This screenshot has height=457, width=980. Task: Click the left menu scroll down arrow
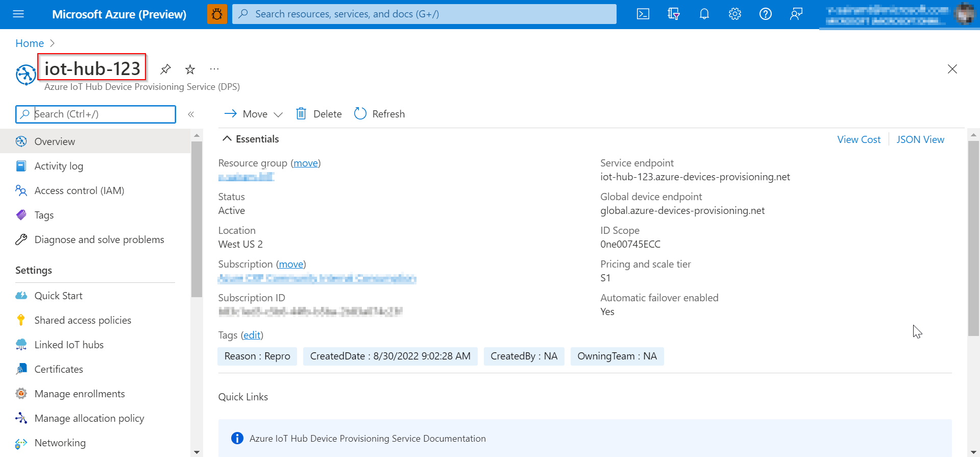click(197, 452)
